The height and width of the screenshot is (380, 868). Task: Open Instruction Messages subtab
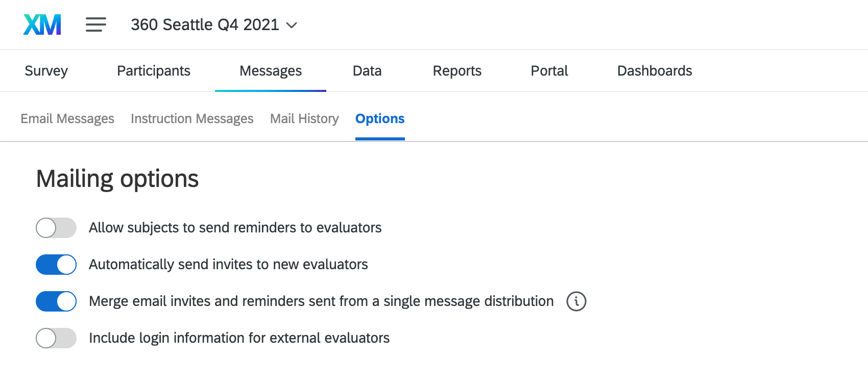click(192, 118)
